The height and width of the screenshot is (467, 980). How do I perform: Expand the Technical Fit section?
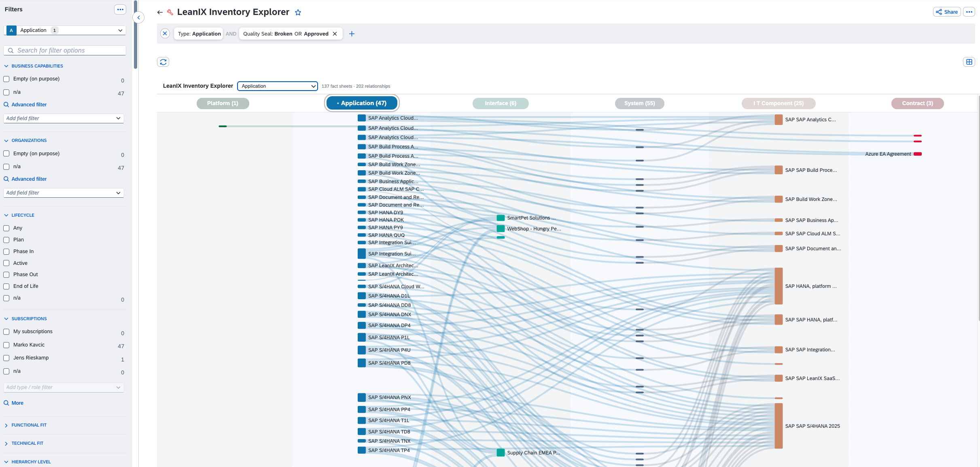point(6,444)
